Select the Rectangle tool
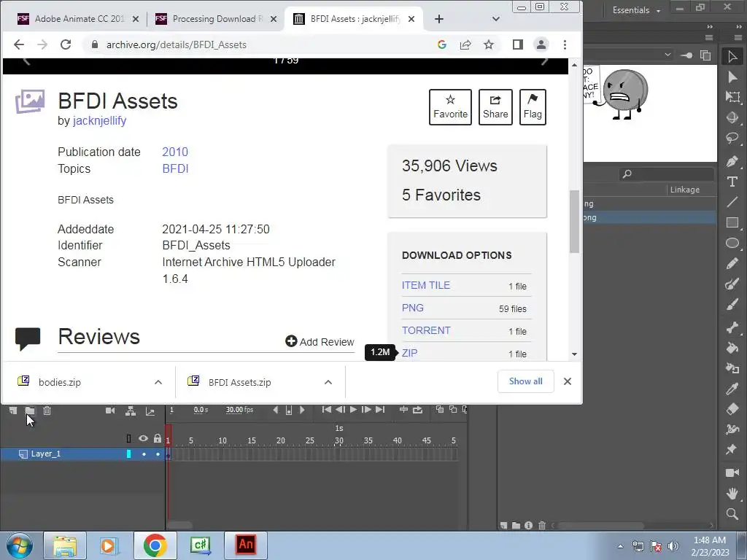The height and width of the screenshot is (560, 747). click(x=732, y=222)
